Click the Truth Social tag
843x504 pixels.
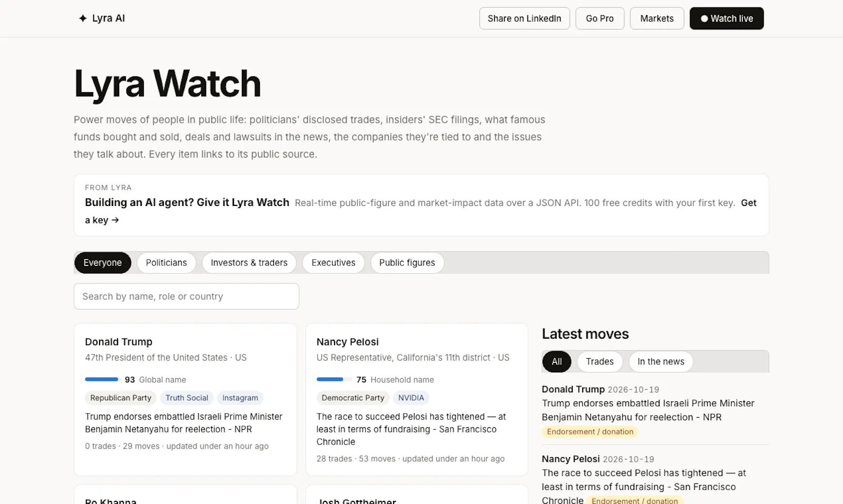point(187,398)
